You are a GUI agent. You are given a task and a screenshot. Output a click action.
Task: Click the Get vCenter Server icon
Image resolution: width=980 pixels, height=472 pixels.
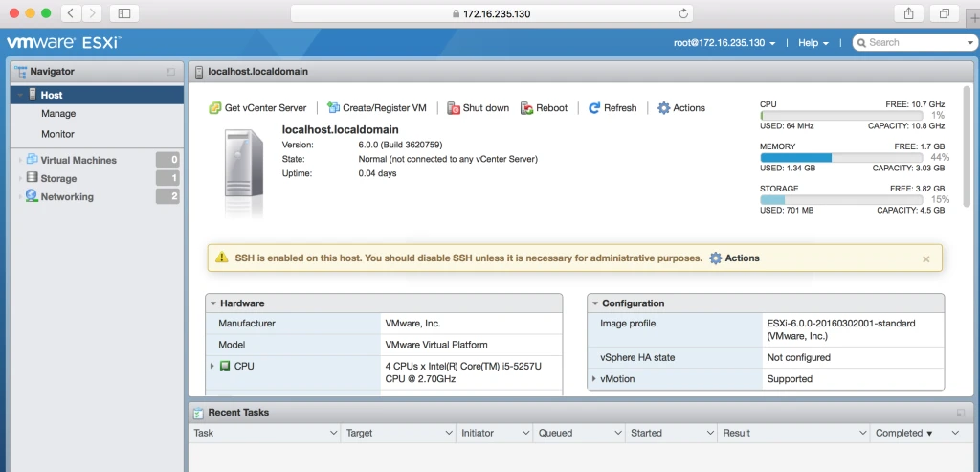pos(214,108)
